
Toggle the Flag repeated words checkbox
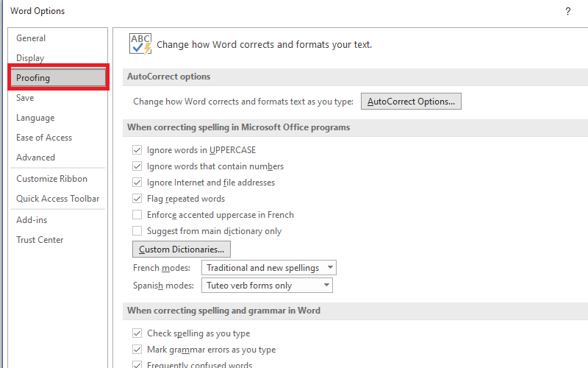137,199
